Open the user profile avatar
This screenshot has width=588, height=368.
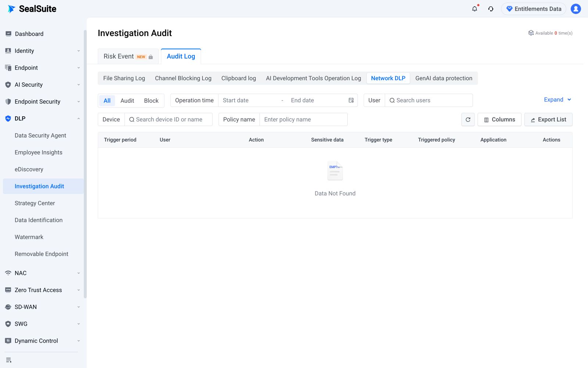click(576, 9)
